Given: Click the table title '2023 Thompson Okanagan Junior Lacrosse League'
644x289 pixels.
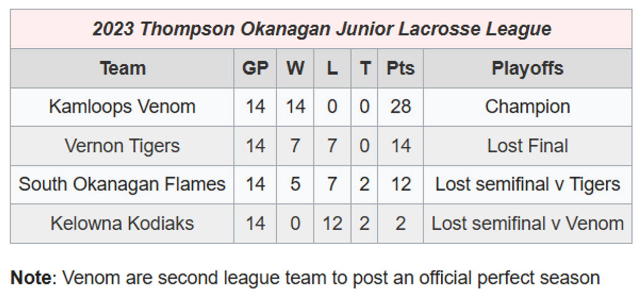Looking at the screenshot, I should tap(321, 29).
